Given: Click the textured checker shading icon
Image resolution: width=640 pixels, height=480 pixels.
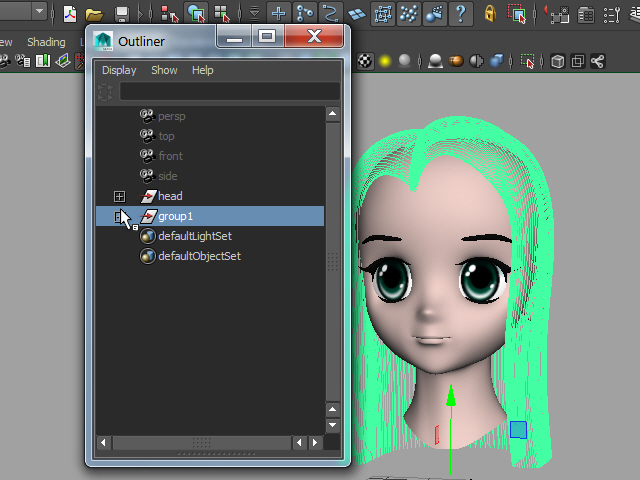Looking at the screenshot, I should click(x=366, y=61).
